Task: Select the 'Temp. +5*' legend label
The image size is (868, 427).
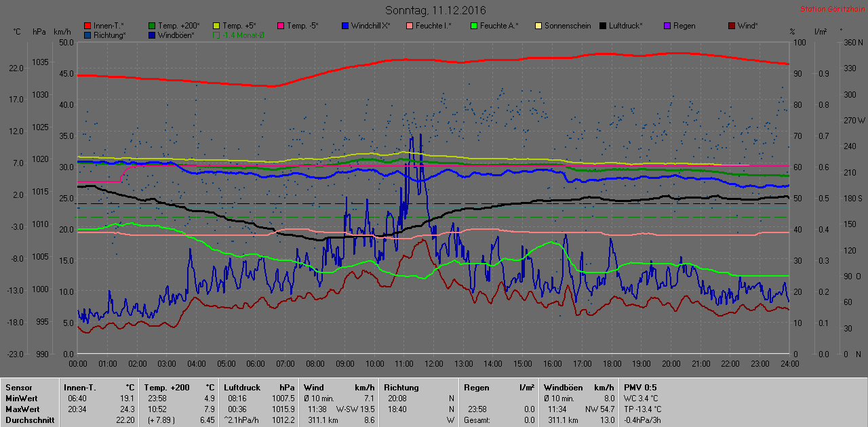Action: tap(239, 26)
